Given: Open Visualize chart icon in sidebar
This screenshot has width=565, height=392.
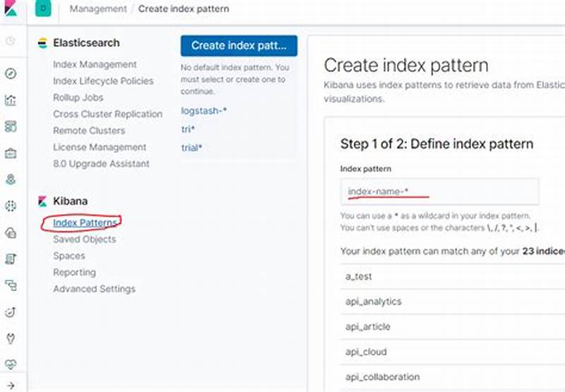Looking at the screenshot, I should tap(11, 100).
